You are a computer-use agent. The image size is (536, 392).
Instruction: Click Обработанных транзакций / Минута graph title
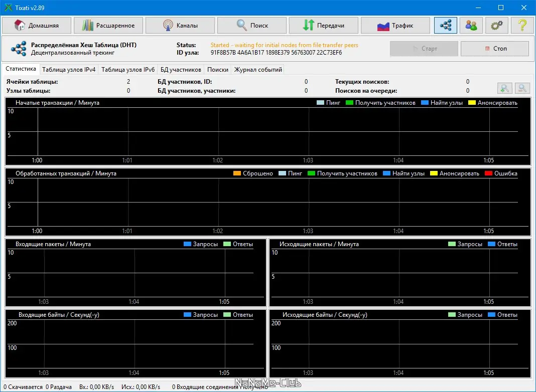(x=66, y=173)
